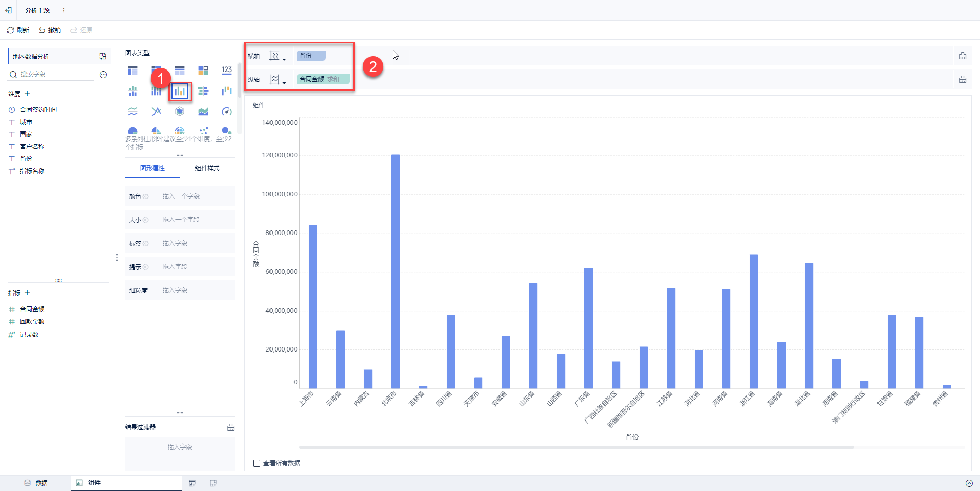Choose the gauge dashboard chart type
Viewport: 980px width, 491px height.
click(x=227, y=111)
